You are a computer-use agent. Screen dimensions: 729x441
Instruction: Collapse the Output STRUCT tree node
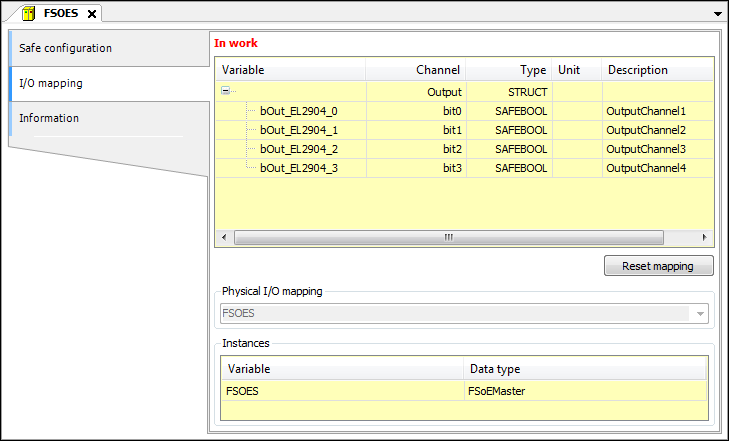[x=226, y=91]
